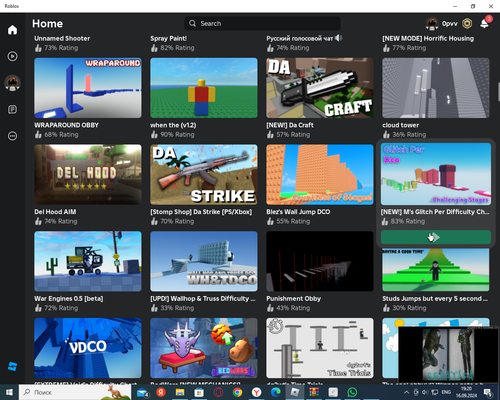This screenshot has height=400, width=500.
Task: Open the Mail app in the taskbar
Action: [x=142, y=392]
